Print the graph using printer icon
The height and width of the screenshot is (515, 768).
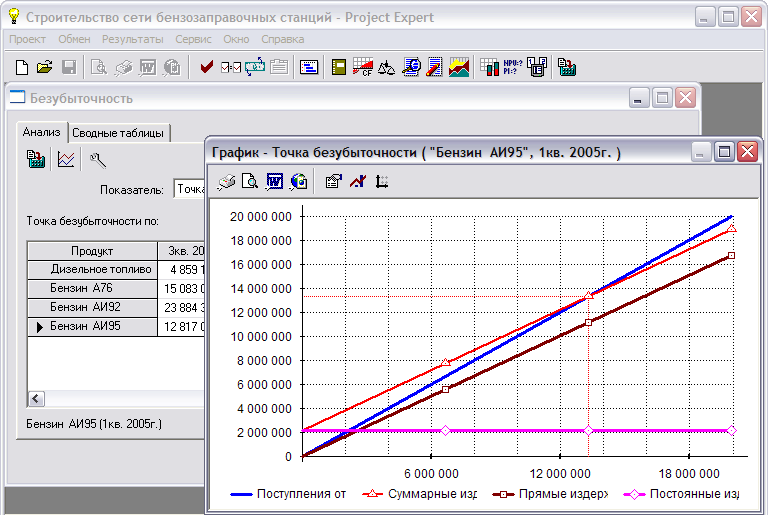(x=227, y=182)
